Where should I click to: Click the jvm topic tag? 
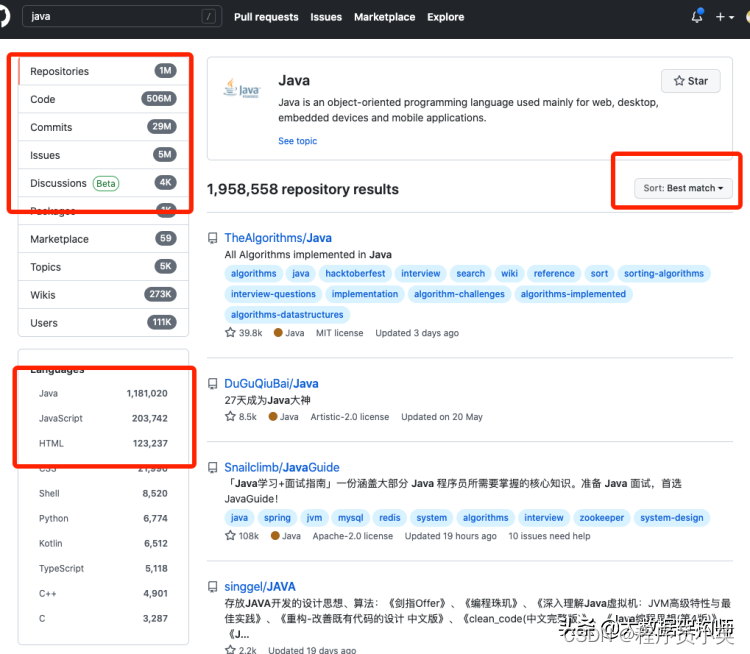coord(314,518)
